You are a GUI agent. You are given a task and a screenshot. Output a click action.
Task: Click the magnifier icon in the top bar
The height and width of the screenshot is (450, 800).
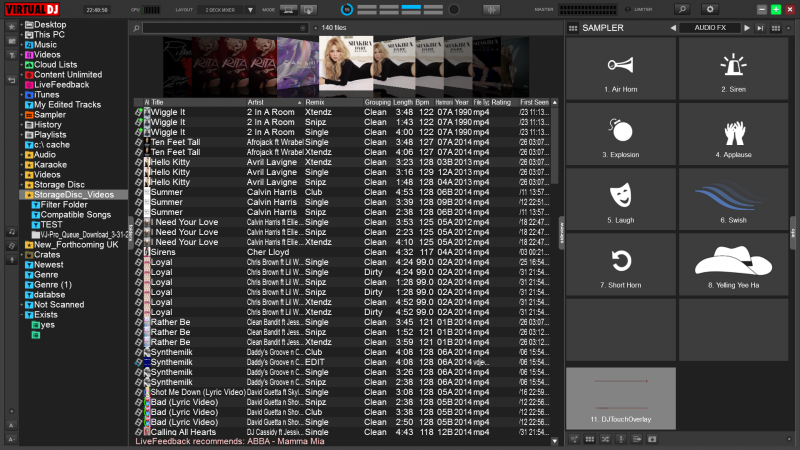(682, 9)
